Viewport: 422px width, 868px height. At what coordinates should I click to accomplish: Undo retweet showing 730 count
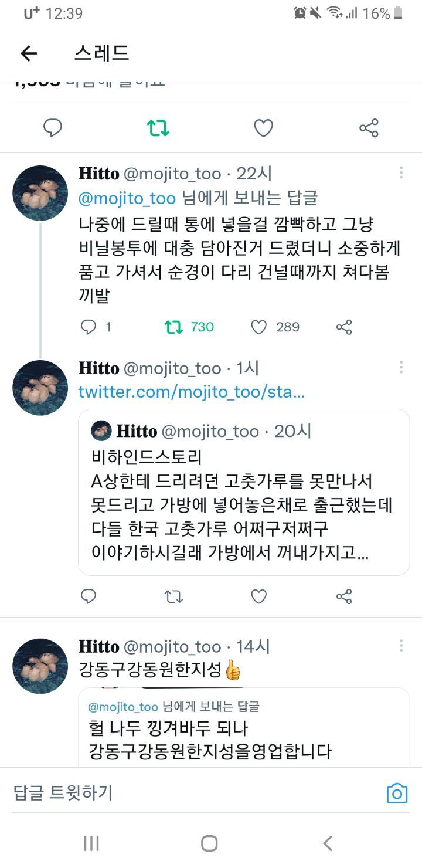tap(173, 327)
